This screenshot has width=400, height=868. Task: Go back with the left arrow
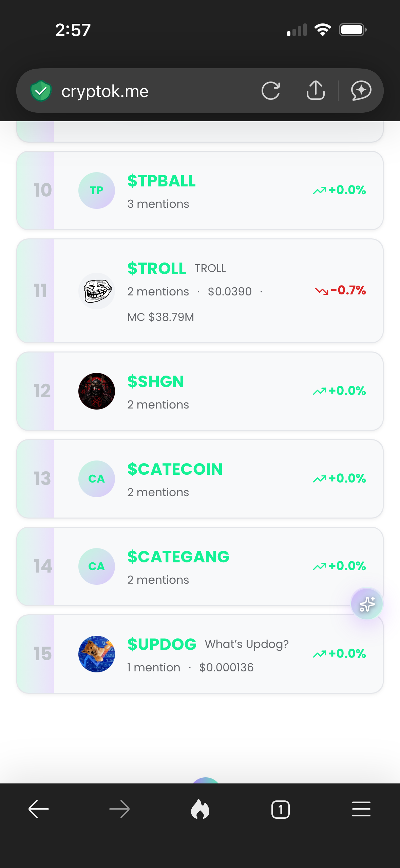39,809
